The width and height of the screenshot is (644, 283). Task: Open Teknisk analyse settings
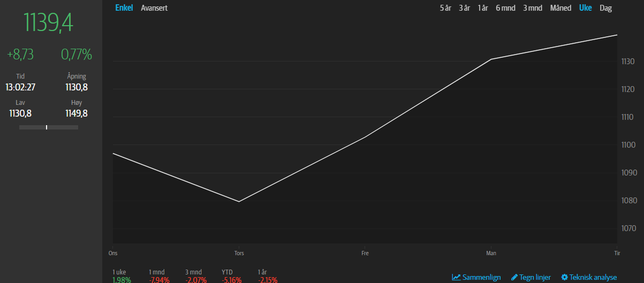click(589, 277)
